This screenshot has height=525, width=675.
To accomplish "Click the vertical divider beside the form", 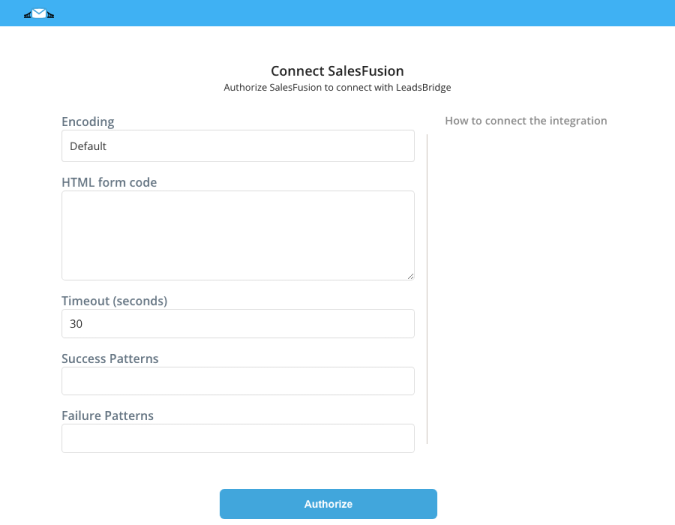I will (x=427, y=289).
